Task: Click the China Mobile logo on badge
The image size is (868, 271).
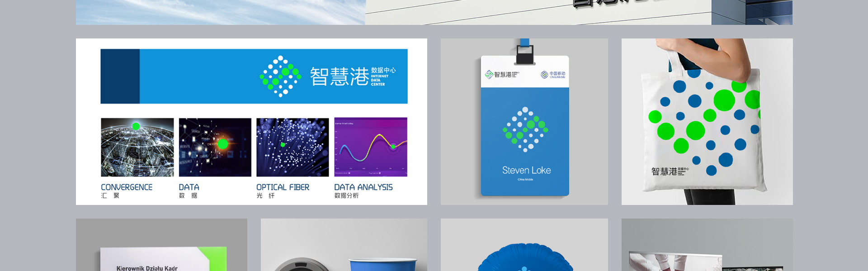Action: click(x=553, y=75)
